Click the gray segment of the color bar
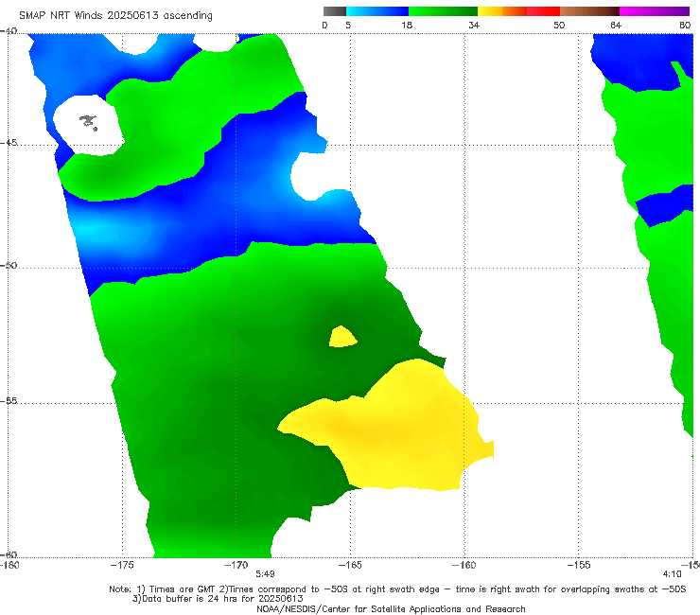Image resolution: width=700 pixels, height=615 pixels. pyautogui.click(x=335, y=11)
